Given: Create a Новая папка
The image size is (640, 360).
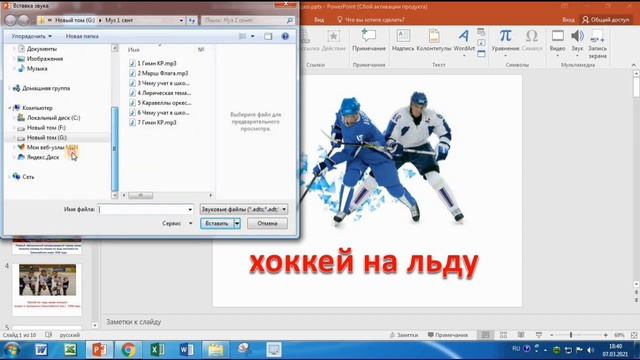Looking at the screenshot, I should click(x=82, y=36).
